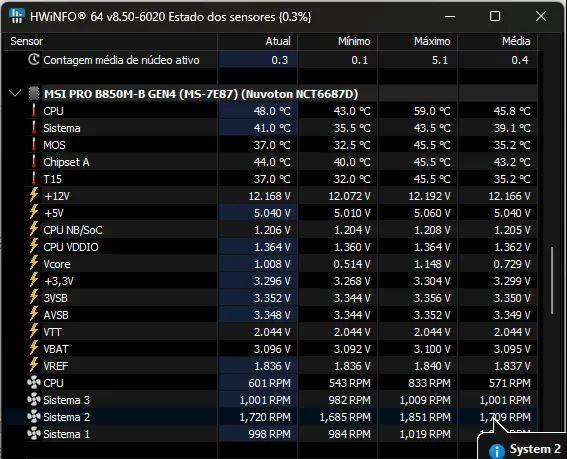Viewport: 567px width, 459px height.
Task: Select the T15 sensor row label
Action: pyautogui.click(x=52, y=179)
